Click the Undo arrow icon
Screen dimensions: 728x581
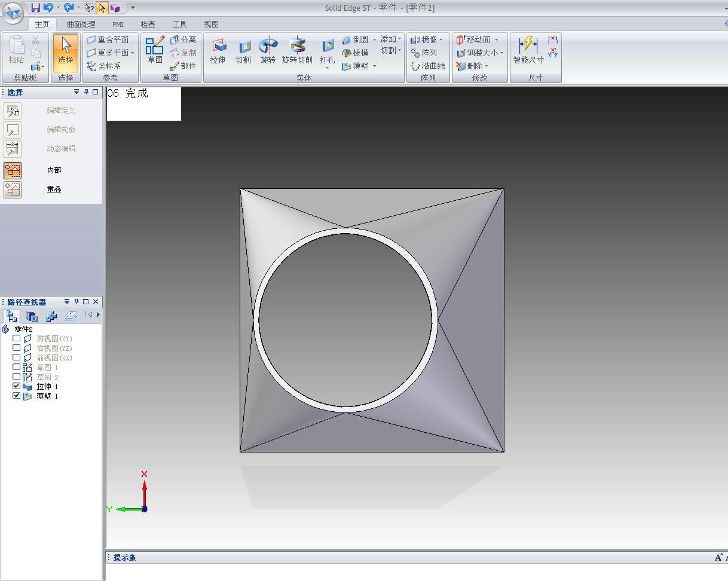tap(48, 8)
